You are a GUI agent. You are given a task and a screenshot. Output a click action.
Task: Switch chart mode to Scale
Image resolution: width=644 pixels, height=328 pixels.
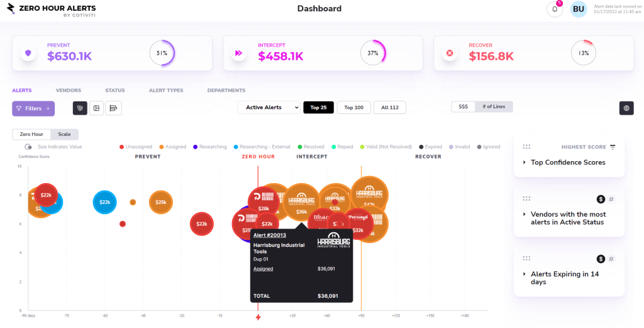(64, 134)
